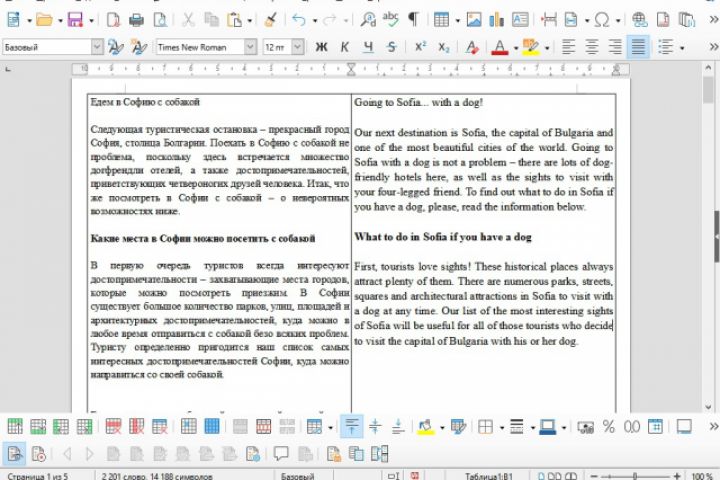Align text left
720x480 pixels.
tap(568, 47)
